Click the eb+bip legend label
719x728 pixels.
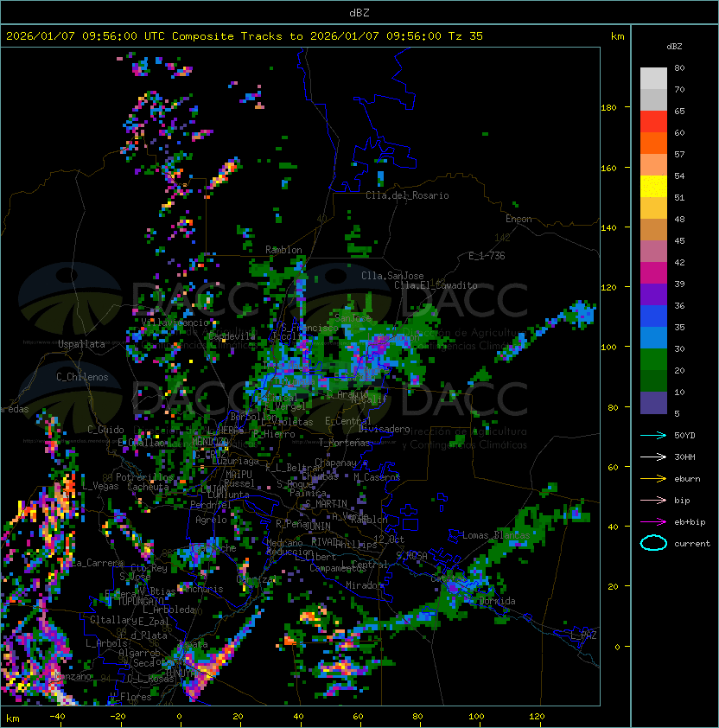point(690,522)
